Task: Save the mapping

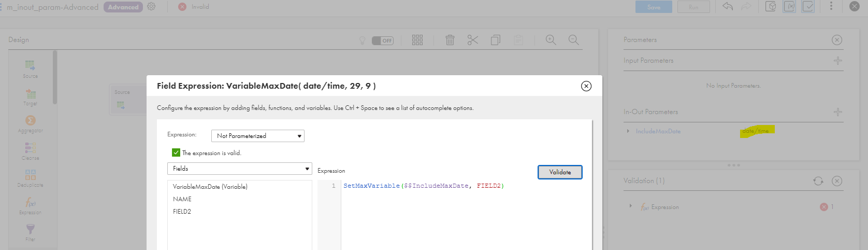Action: tap(654, 7)
